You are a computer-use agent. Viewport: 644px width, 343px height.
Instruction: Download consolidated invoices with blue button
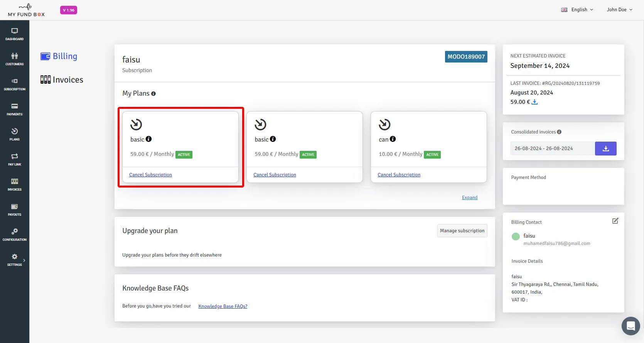coord(606,149)
